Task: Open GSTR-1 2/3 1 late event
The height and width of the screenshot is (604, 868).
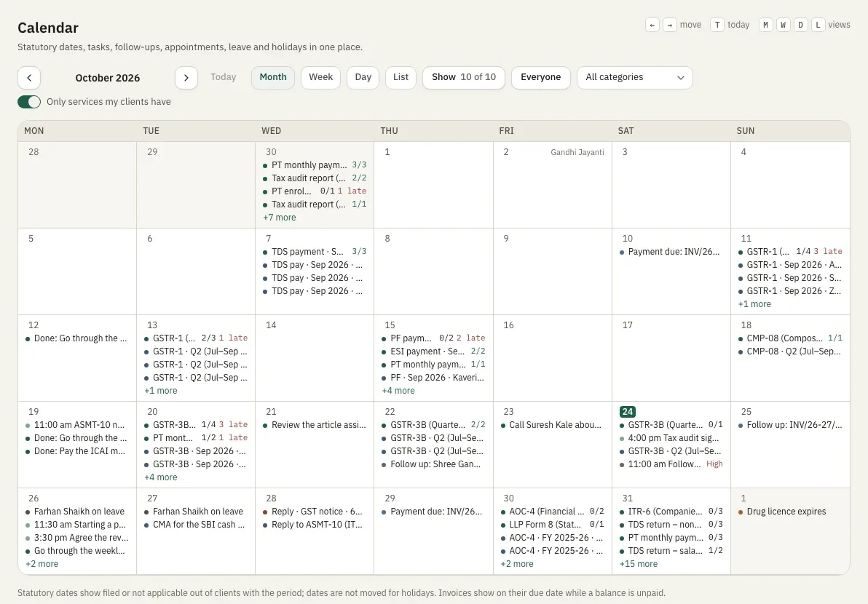Action: [x=196, y=338]
